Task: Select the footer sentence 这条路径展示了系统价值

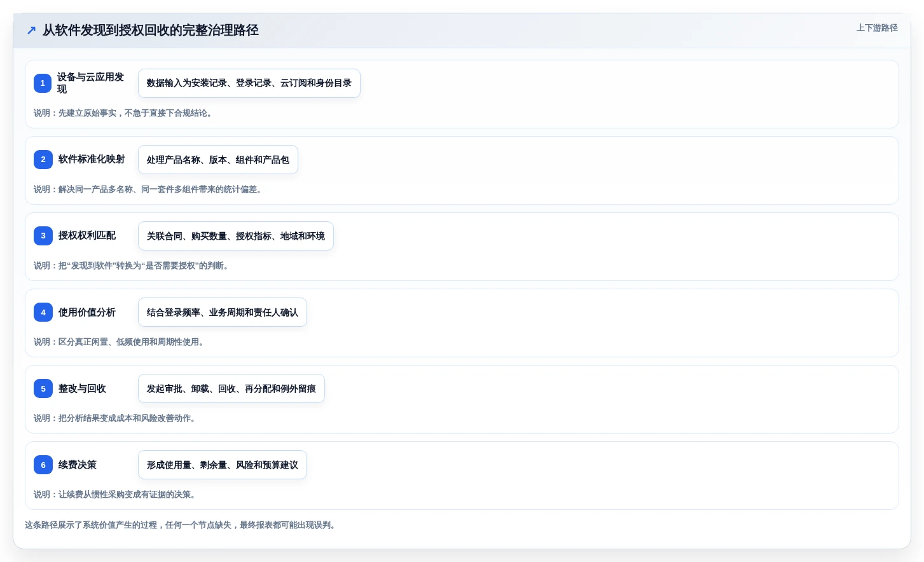Action: coord(182,525)
